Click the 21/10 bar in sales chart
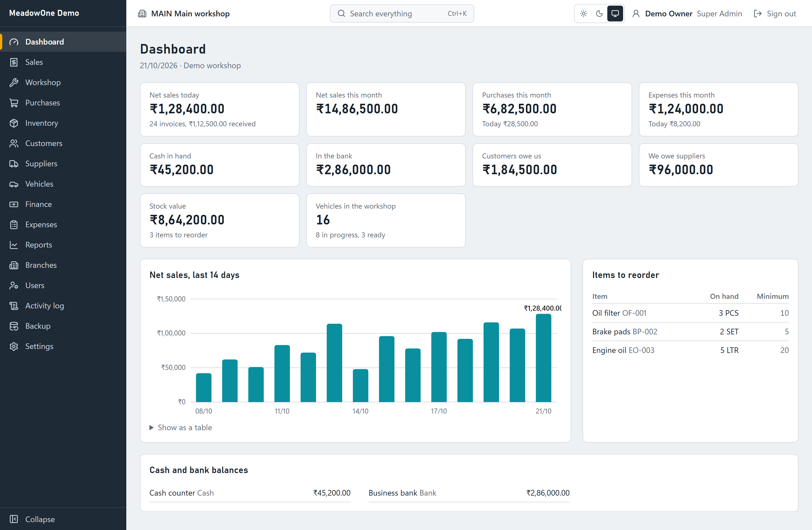The image size is (812, 530). click(543, 358)
